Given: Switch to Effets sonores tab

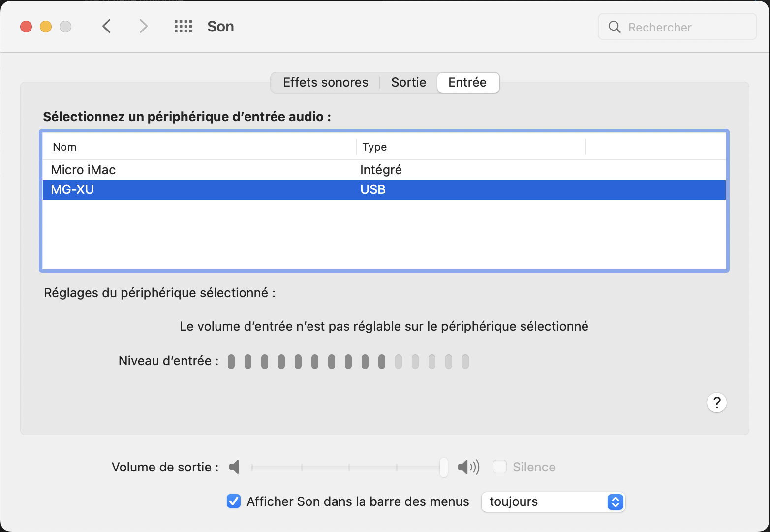Looking at the screenshot, I should pyautogui.click(x=325, y=82).
